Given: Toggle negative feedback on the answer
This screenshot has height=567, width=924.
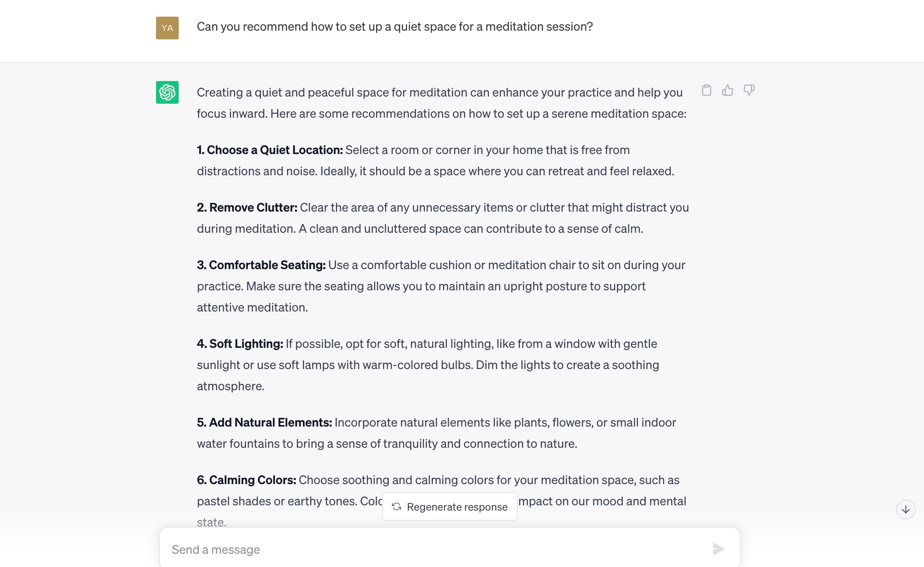Looking at the screenshot, I should point(749,90).
